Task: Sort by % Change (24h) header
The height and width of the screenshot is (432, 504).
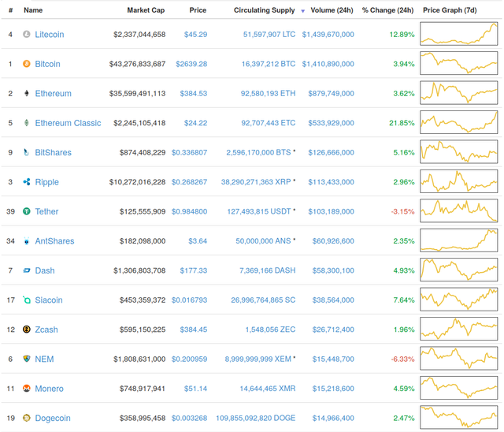Action: (387, 10)
